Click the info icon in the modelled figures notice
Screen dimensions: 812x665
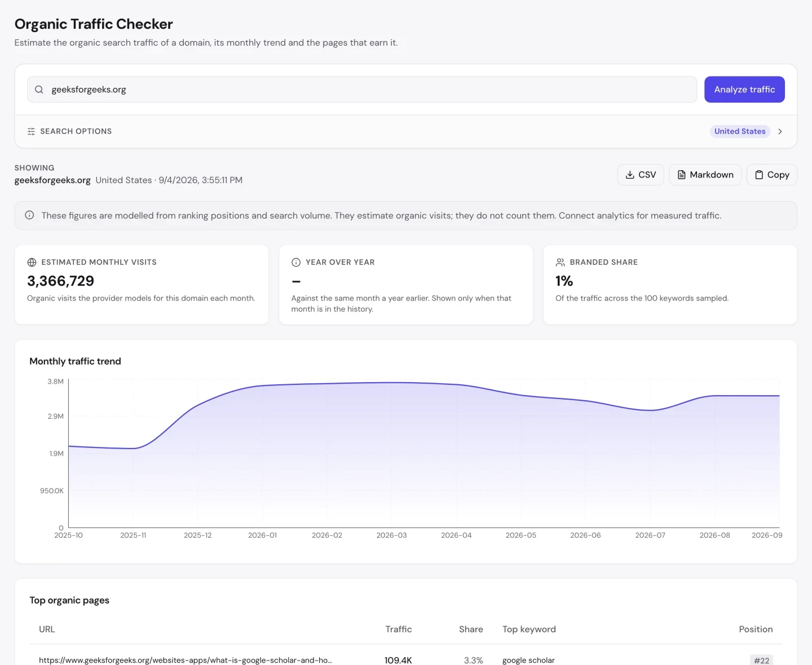click(29, 215)
